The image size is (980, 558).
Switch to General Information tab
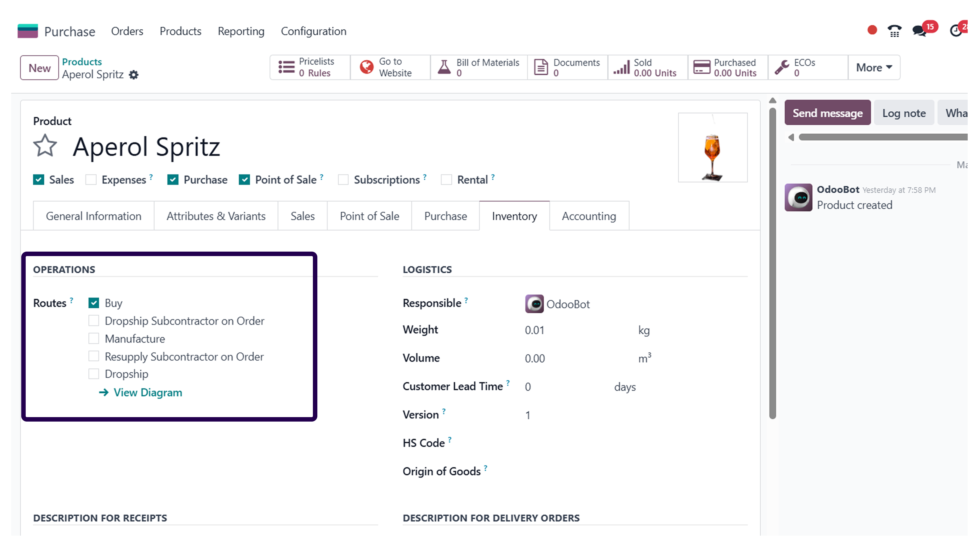coord(93,216)
